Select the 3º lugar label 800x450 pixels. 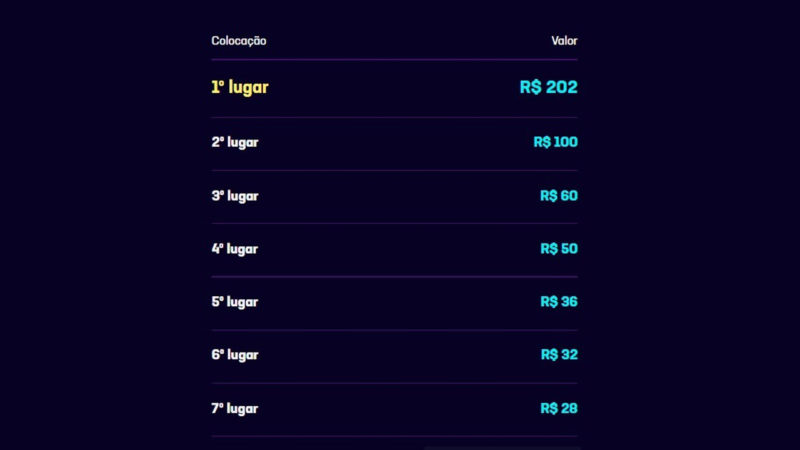tap(235, 196)
